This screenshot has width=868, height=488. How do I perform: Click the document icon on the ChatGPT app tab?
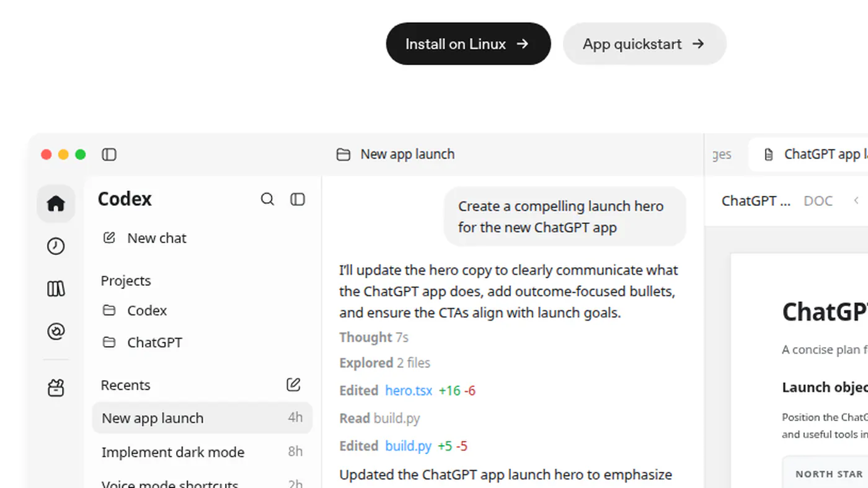(x=769, y=154)
